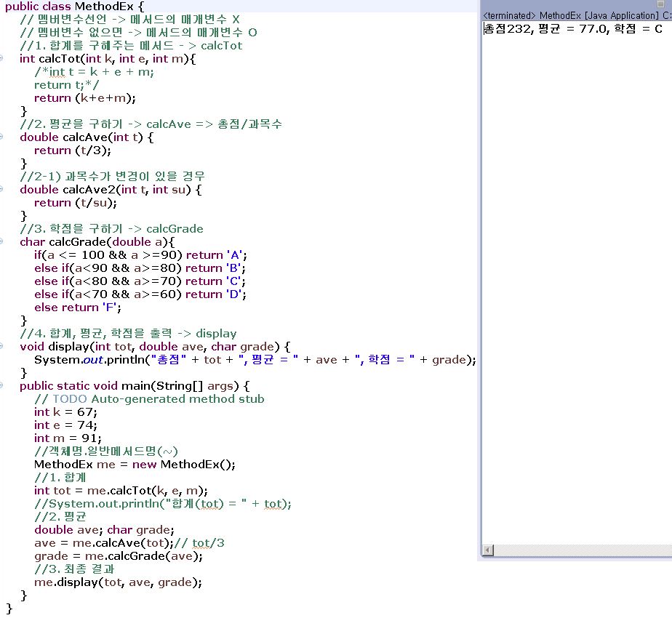The height and width of the screenshot is (618, 672).
Task: Collapse the main method fold marker
Action: click(1, 385)
